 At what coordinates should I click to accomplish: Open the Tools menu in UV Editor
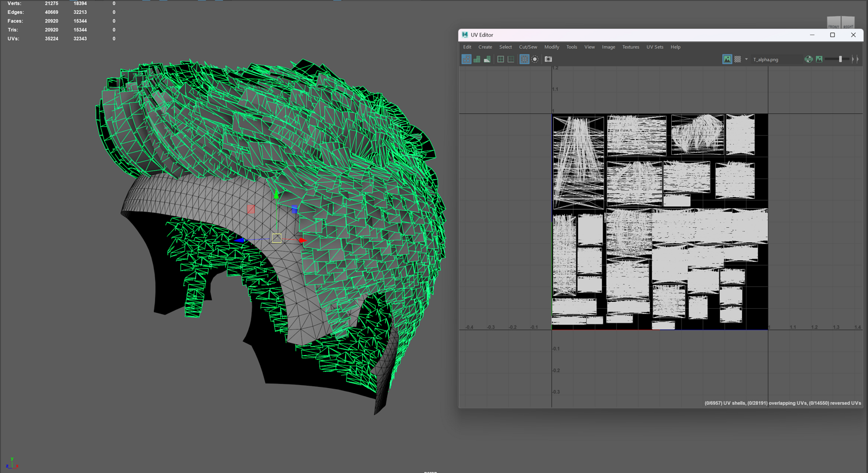click(x=572, y=47)
